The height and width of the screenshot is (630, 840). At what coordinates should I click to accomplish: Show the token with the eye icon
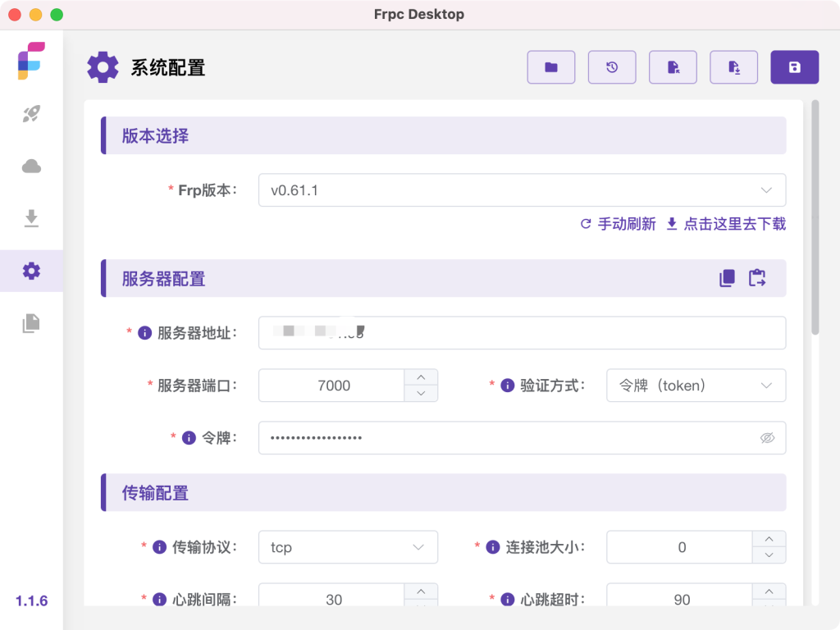coord(767,438)
